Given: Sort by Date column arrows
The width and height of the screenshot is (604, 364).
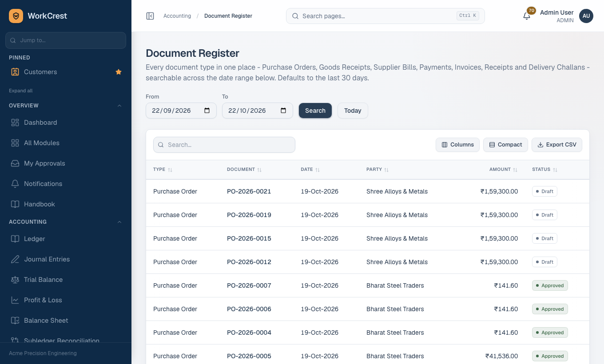Looking at the screenshot, I should [318, 170].
